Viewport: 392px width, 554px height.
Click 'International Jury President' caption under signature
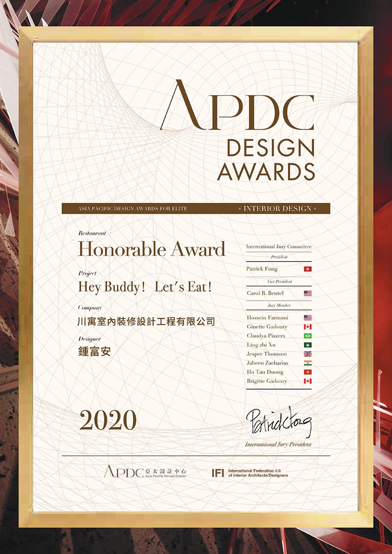[279, 444]
